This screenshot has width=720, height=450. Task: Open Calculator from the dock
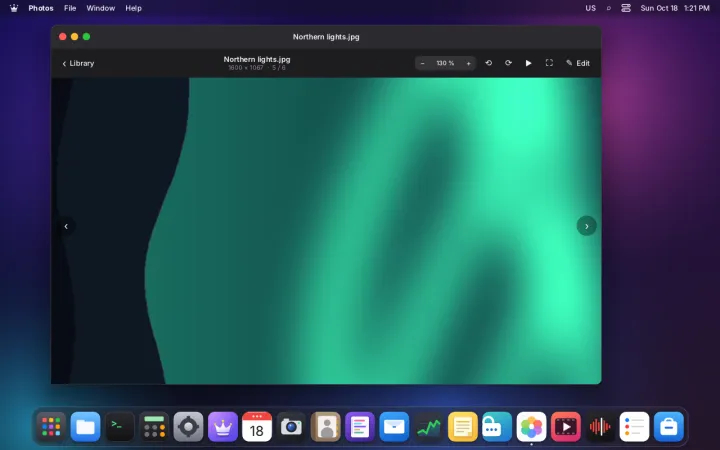tap(154, 427)
